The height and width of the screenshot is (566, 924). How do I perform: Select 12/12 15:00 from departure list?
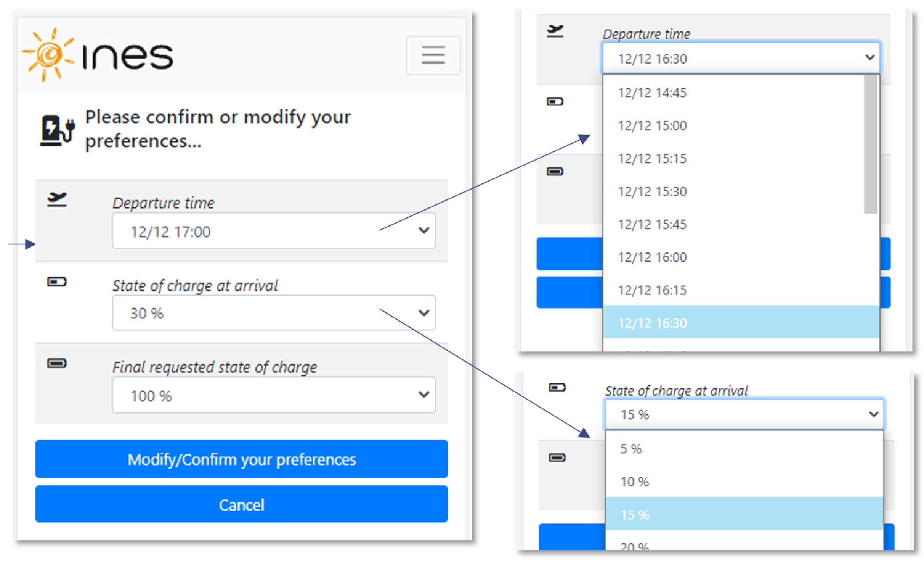click(652, 126)
